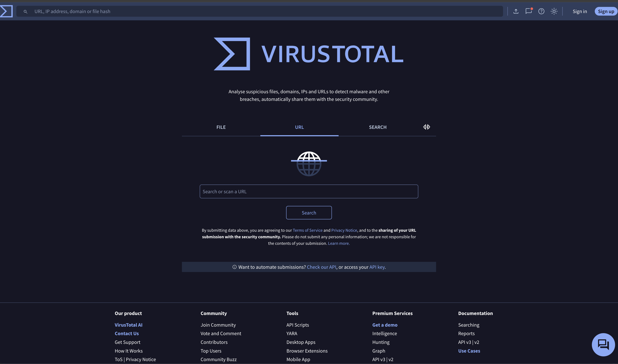Click the Sign up button

[x=606, y=11]
